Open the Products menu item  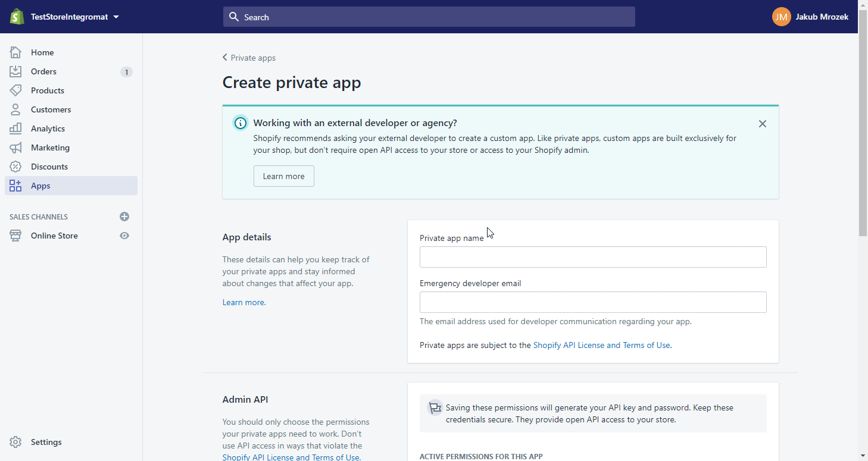click(x=71, y=90)
